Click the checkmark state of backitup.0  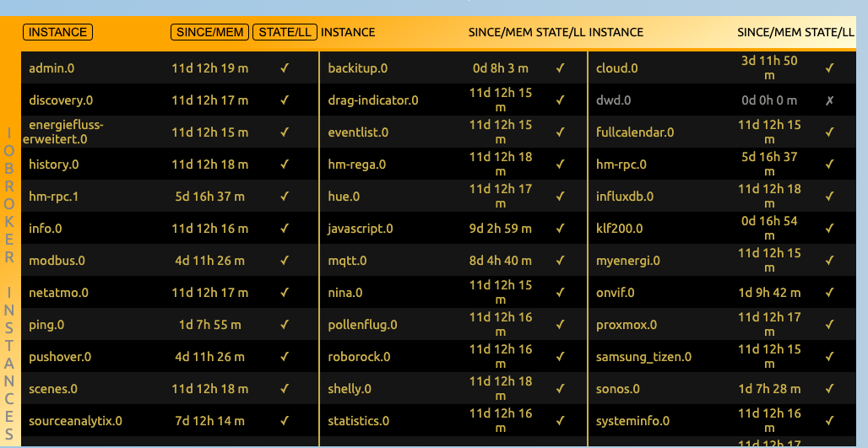[560, 68]
